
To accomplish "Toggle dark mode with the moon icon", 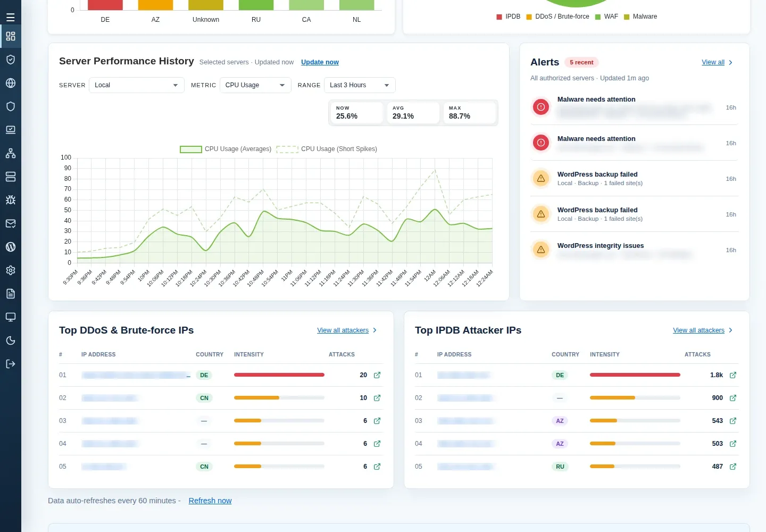I will pos(11,340).
